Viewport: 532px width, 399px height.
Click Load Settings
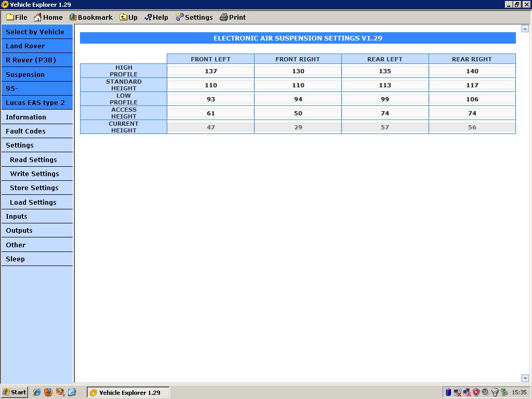pyautogui.click(x=37, y=202)
